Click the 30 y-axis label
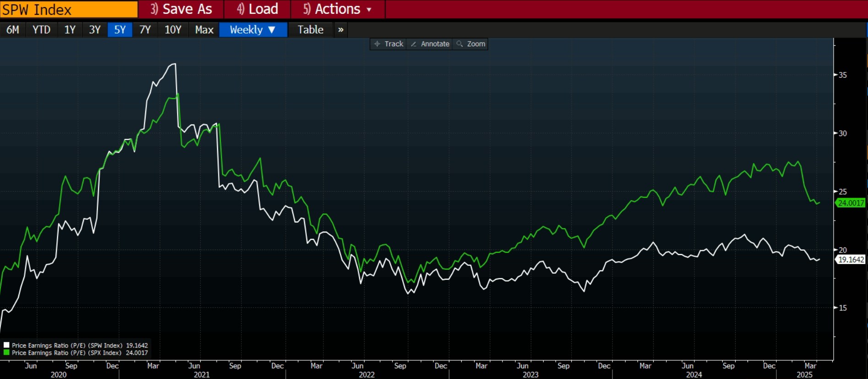868x379 pixels. coord(843,133)
